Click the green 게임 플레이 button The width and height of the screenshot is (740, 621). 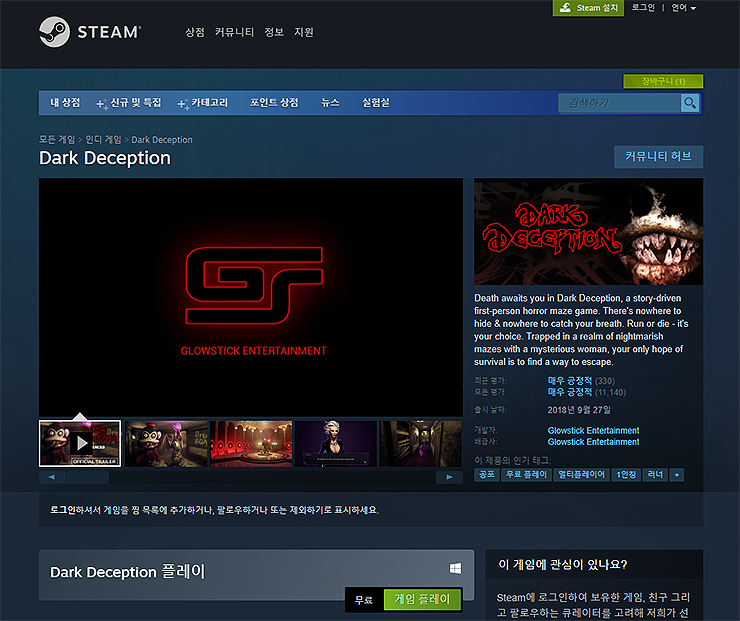point(422,599)
